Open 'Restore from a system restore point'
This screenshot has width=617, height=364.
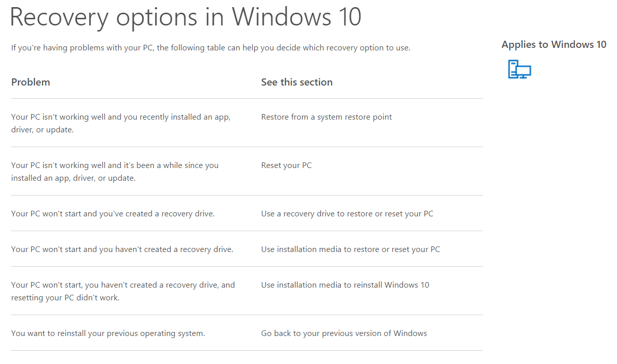tap(327, 117)
